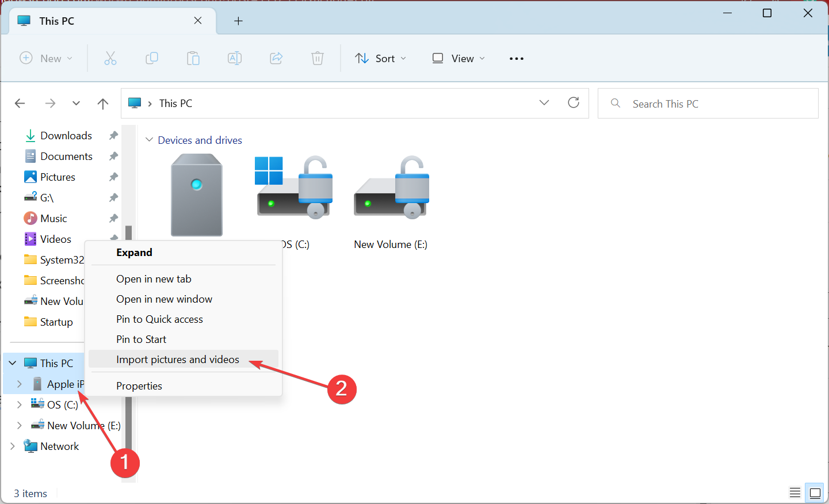Unpin Music using its pin icon
The width and height of the screenshot is (829, 504).
pos(113,218)
